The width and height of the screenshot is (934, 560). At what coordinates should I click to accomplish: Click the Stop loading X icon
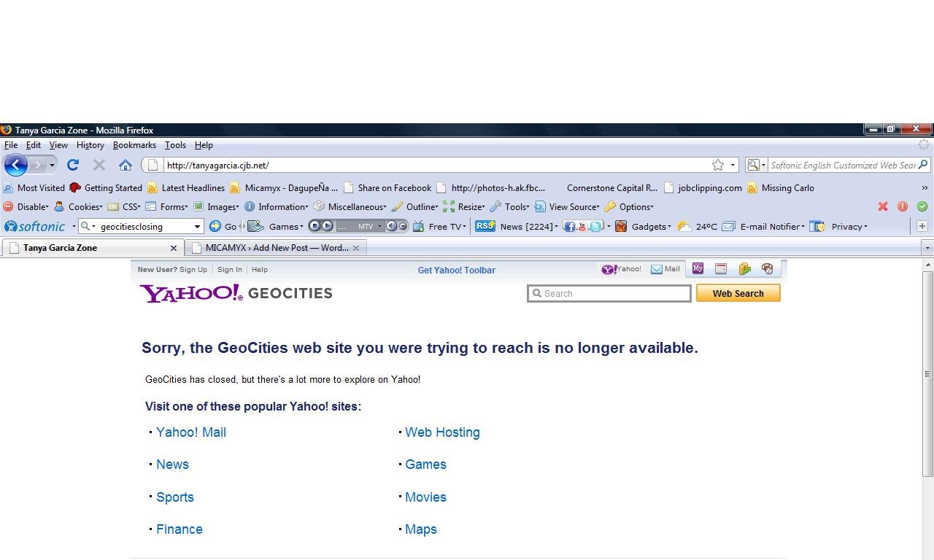[x=99, y=165]
